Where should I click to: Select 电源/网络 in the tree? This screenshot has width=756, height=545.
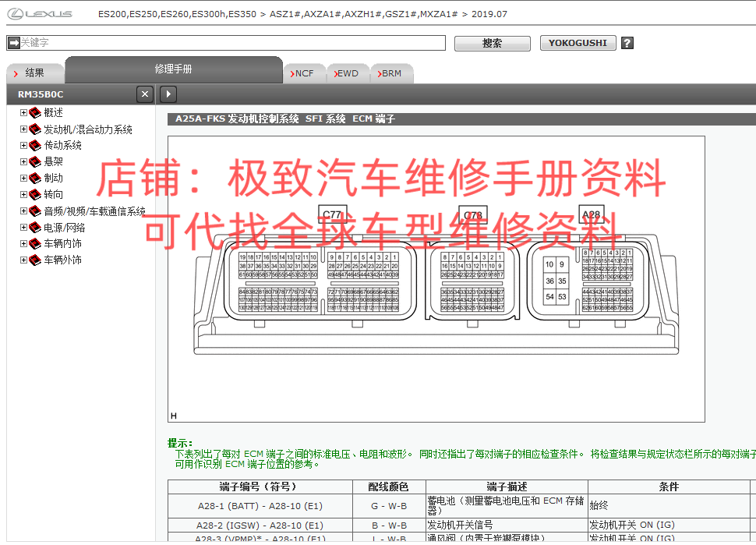tap(64, 228)
